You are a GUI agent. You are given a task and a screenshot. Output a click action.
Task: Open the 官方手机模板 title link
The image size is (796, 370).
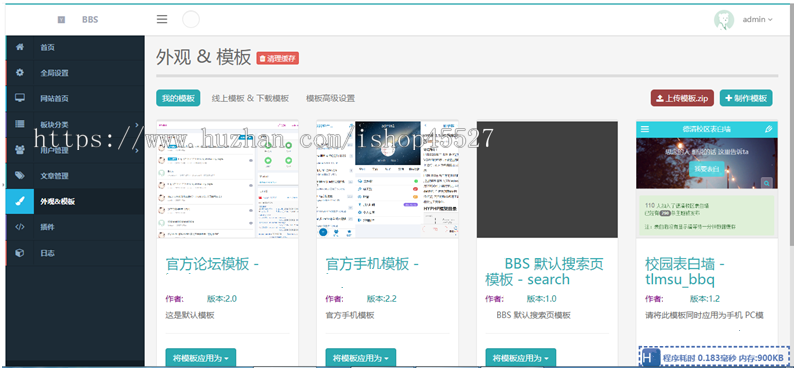[x=372, y=264]
